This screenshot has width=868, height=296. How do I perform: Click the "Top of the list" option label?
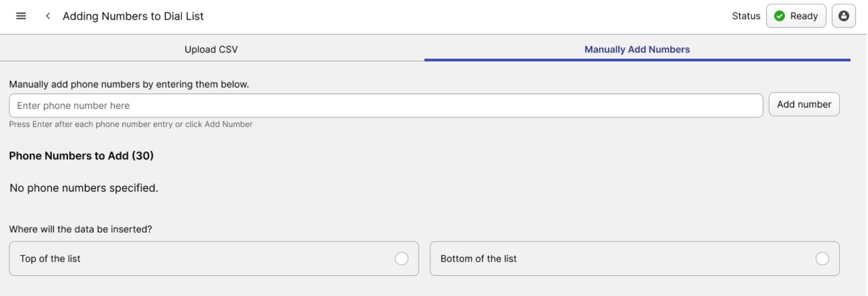(x=50, y=259)
